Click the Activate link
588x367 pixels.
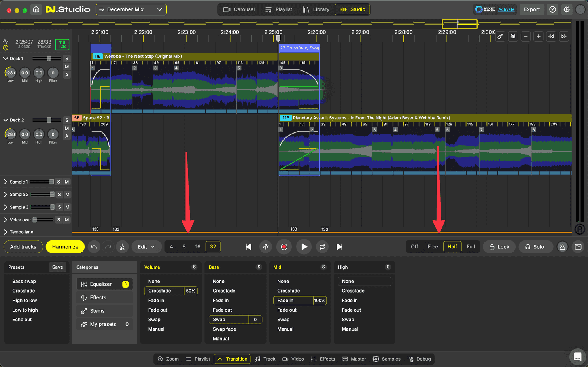pyautogui.click(x=507, y=9)
